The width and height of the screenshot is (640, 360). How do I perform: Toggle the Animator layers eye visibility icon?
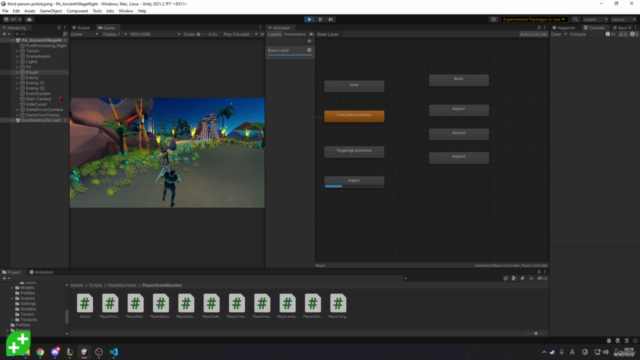coord(311,34)
